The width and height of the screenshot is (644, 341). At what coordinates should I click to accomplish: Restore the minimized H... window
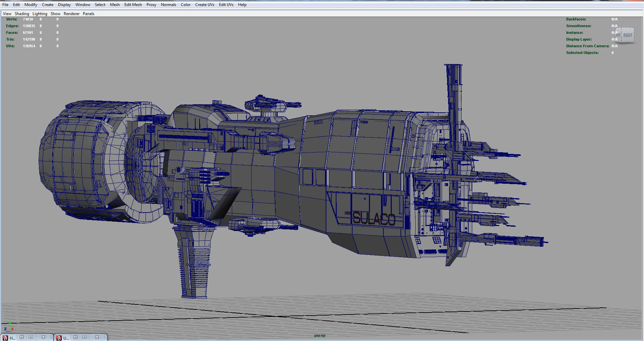[x=22, y=337]
